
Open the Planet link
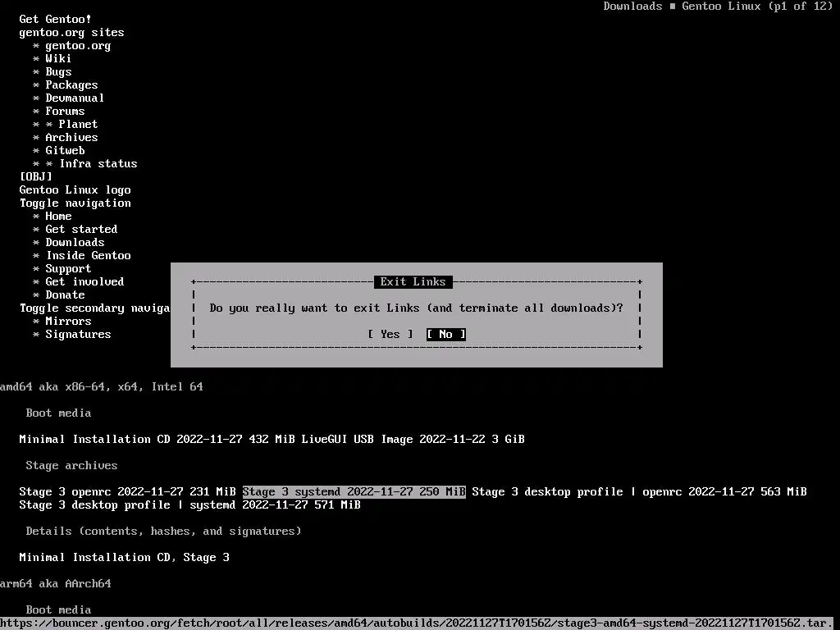[x=78, y=125]
